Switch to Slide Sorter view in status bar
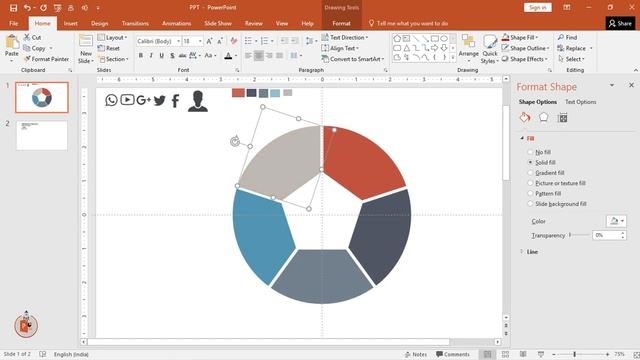 click(505, 354)
